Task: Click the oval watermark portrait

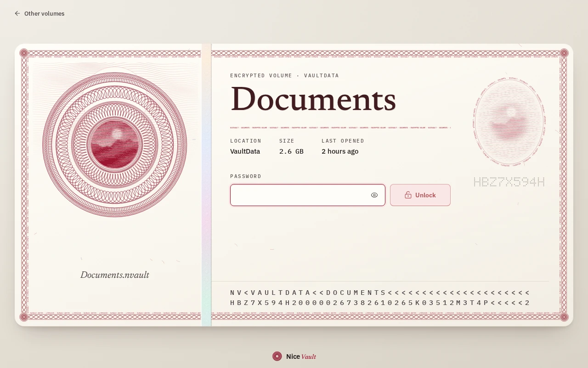Action: point(509,121)
